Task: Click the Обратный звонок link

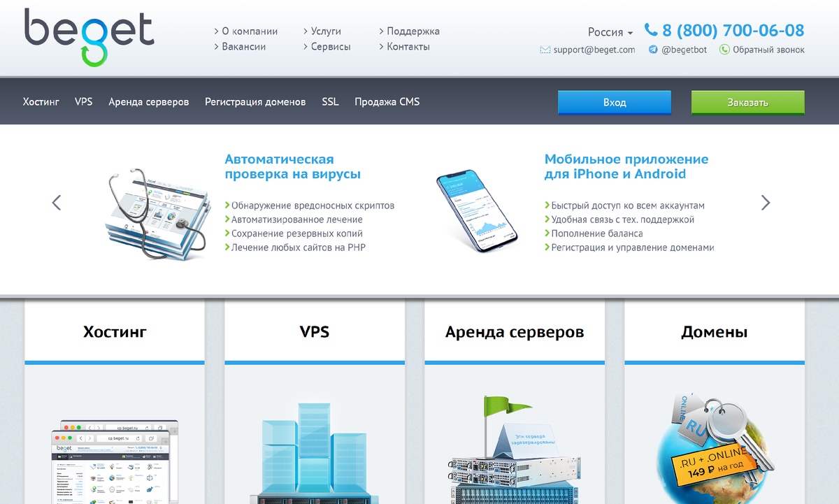Action: click(x=768, y=50)
